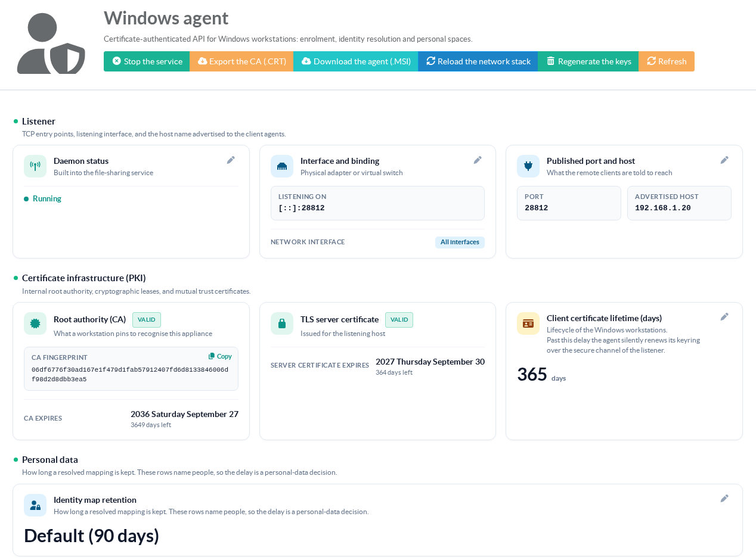
Task: Click the NETWORK INTERFACE label
Action: [x=308, y=242]
